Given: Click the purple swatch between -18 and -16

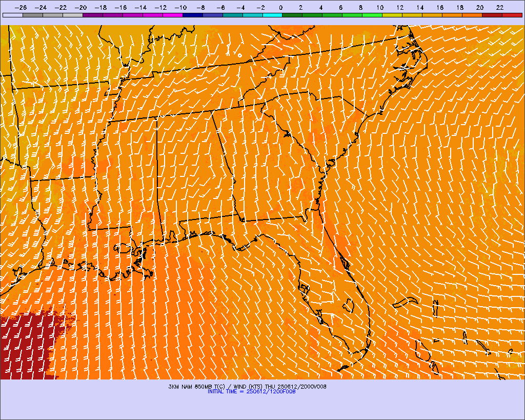Looking at the screenshot, I should click(113, 15).
